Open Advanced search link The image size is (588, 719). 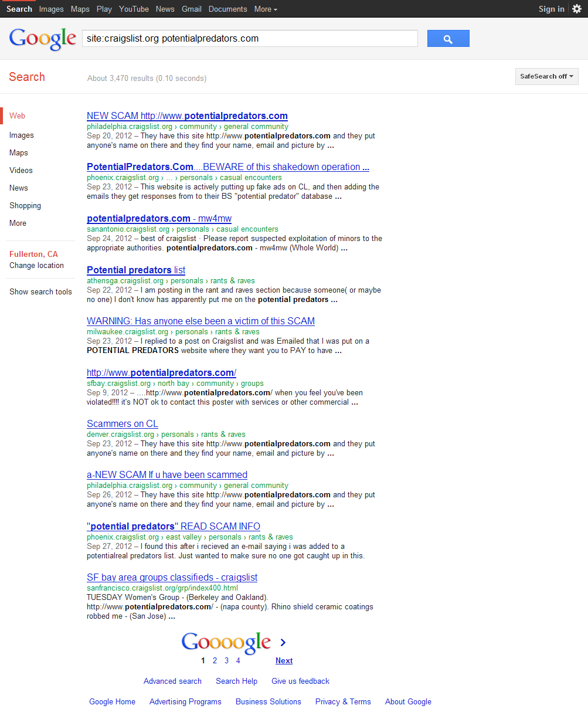coord(172,681)
